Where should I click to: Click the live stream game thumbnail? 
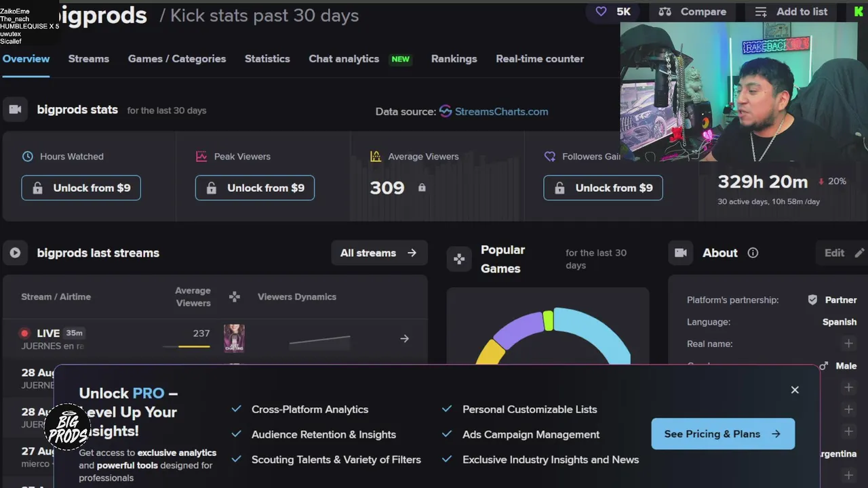pos(234,338)
